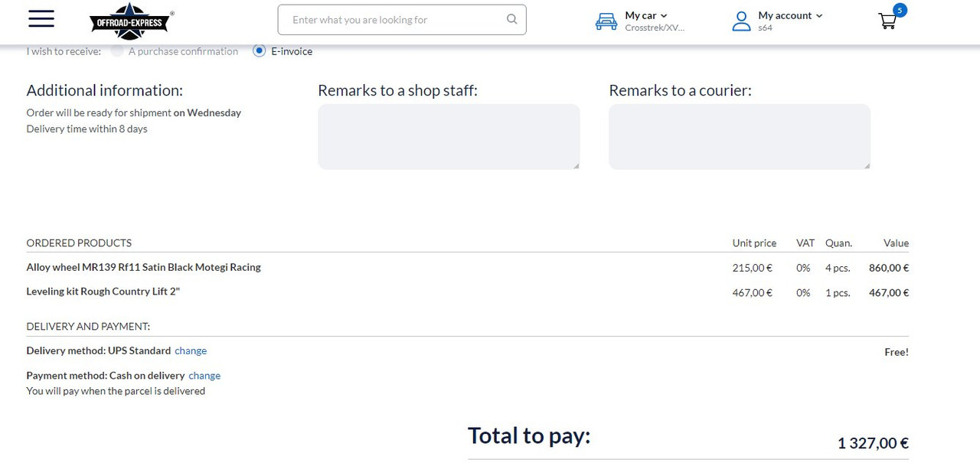
Task: Click Alloy wheel MR139 Rf11 product name
Action: tap(143, 267)
